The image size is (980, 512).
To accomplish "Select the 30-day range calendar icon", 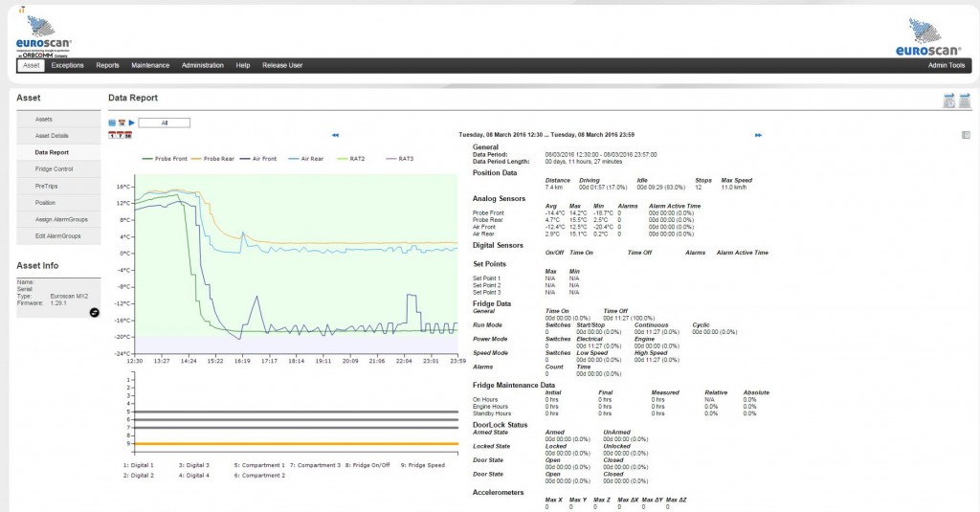I will pyautogui.click(x=128, y=135).
